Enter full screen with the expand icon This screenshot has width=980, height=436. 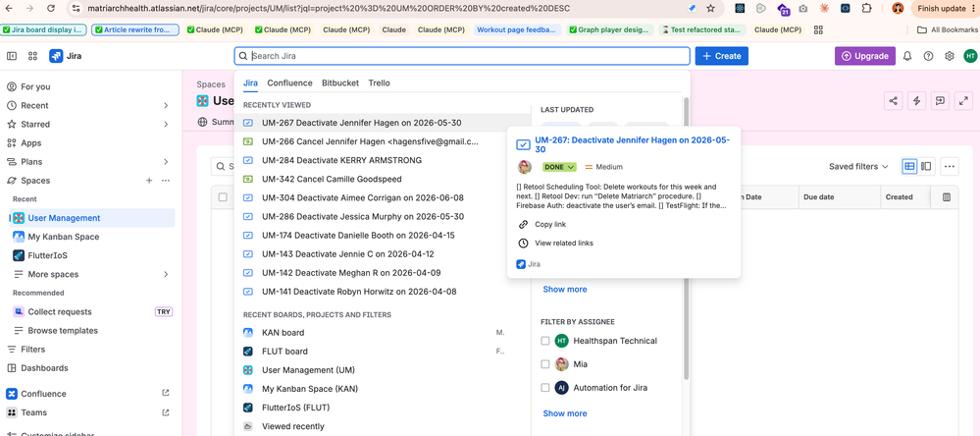[x=963, y=101]
